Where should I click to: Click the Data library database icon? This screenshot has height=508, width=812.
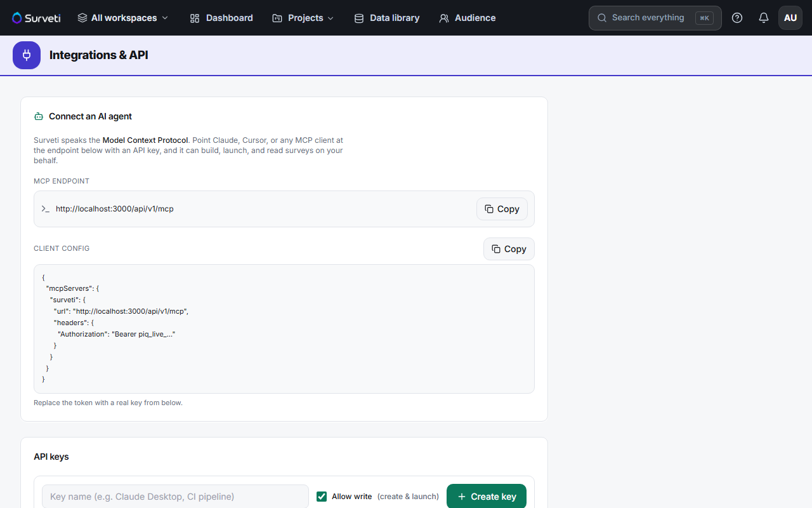[359, 18]
